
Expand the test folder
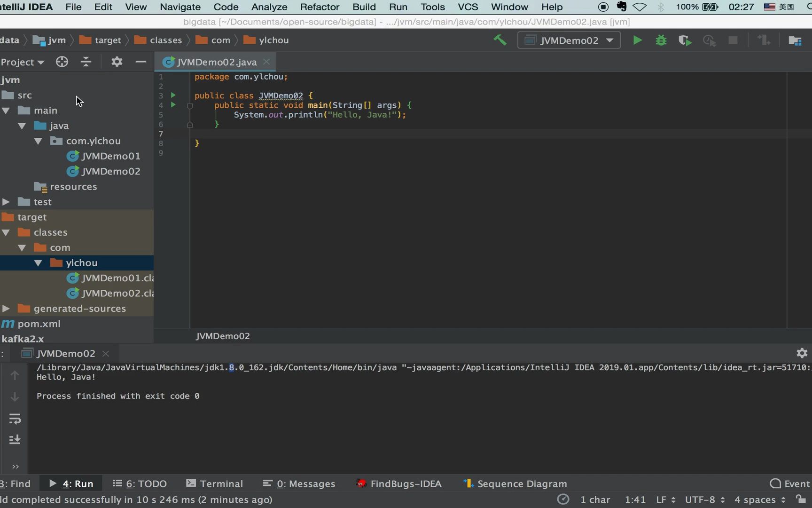click(6, 202)
